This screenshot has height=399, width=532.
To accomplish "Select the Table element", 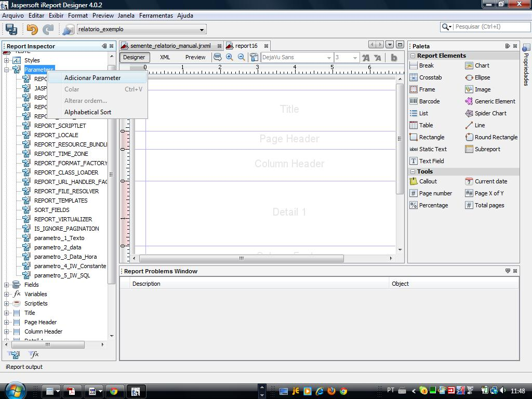I will [x=421, y=125].
